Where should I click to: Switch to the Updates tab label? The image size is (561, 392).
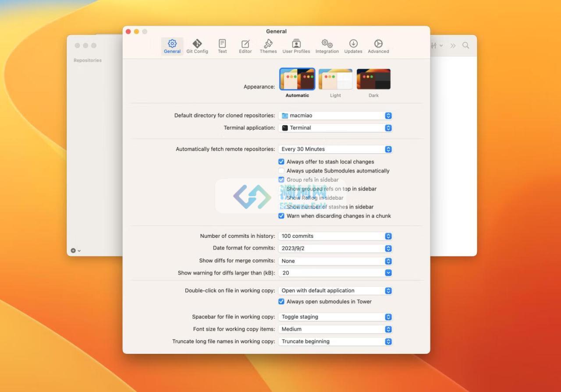353,51
